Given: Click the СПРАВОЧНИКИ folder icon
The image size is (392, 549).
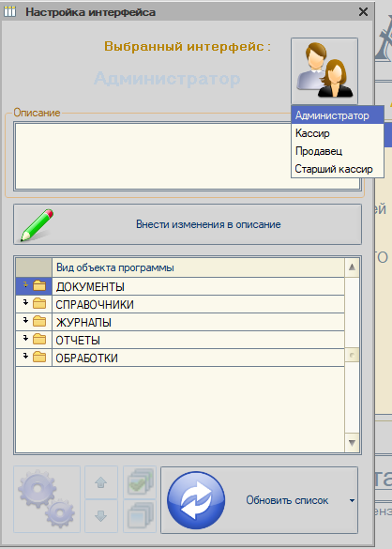Looking at the screenshot, I should point(39,303).
